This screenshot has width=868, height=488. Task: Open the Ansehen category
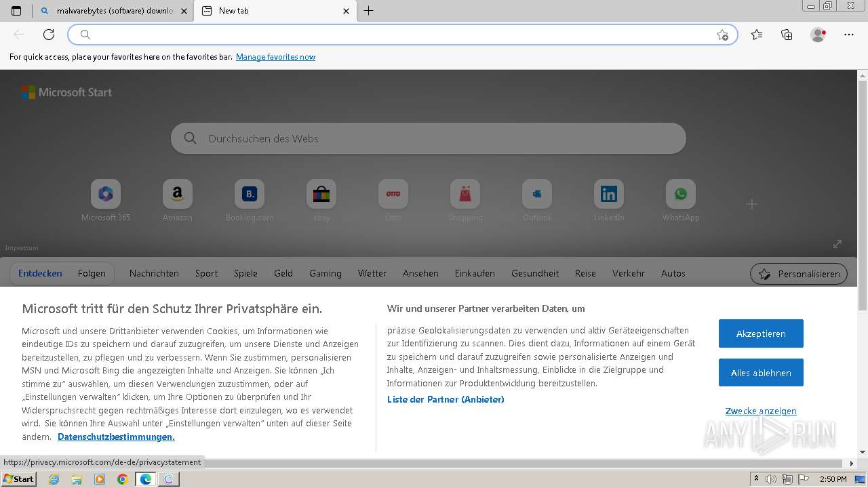coord(420,273)
